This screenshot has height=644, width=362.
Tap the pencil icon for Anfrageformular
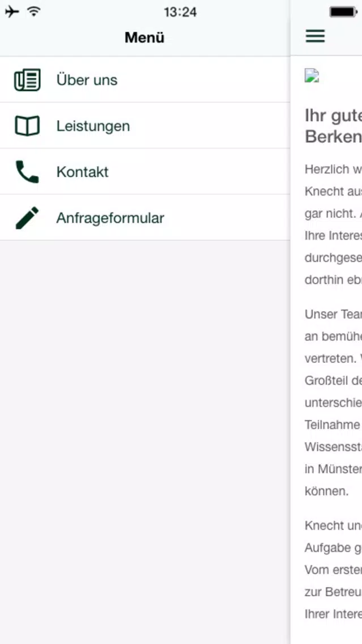(x=27, y=218)
